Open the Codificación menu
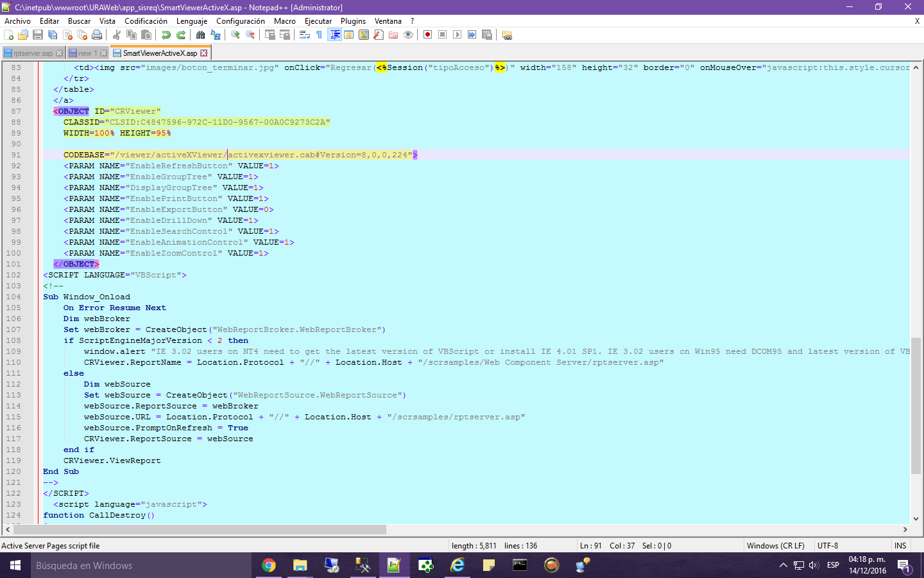Image resolution: width=924 pixels, height=578 pixels. [146, 21]
